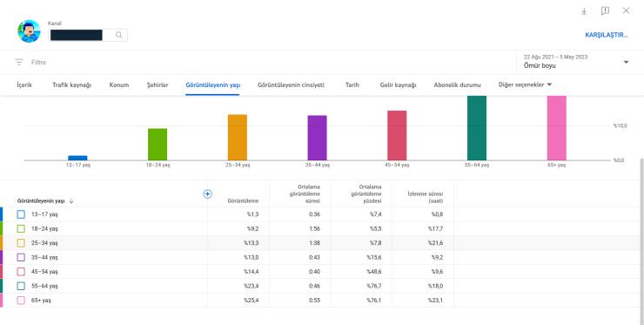
Task: Add a metric with the plus icon
Action: pyautogui.click(x=208, y=193)
